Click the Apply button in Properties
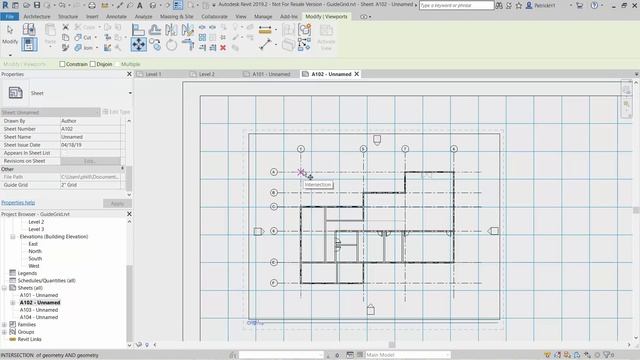The height and width of the screenshot is (360, 640). [x=117, y=203]
